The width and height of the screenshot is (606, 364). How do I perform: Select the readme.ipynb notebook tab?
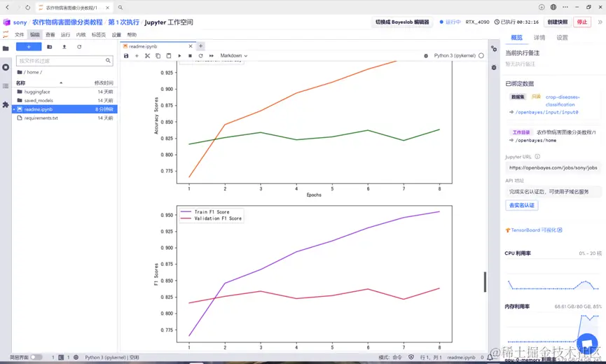(158, 46)
